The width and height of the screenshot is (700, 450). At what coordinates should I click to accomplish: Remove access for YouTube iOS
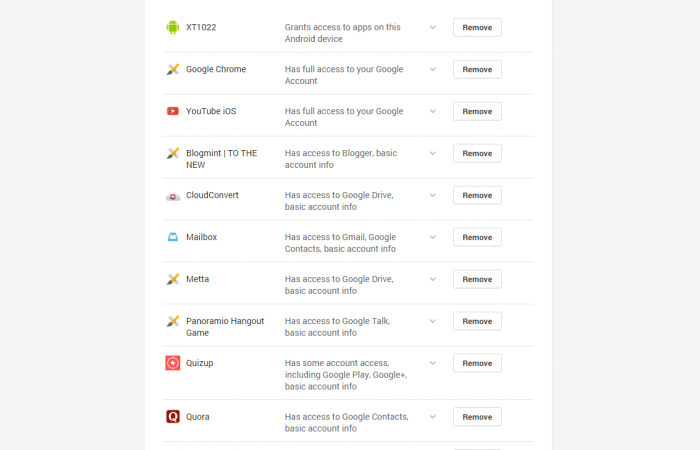coord(477,111)
